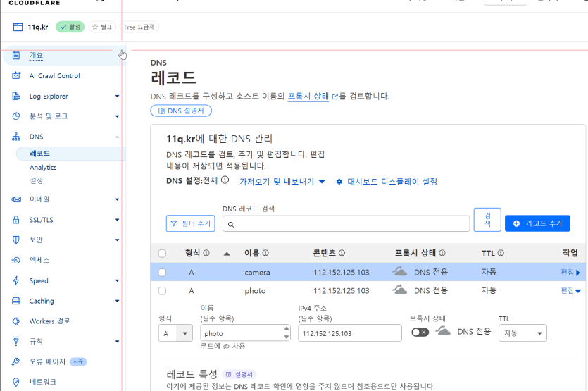The width and height of the screenshot is (588, 391).
Task: Open Workers 경로 menu item
Action: 49,321
